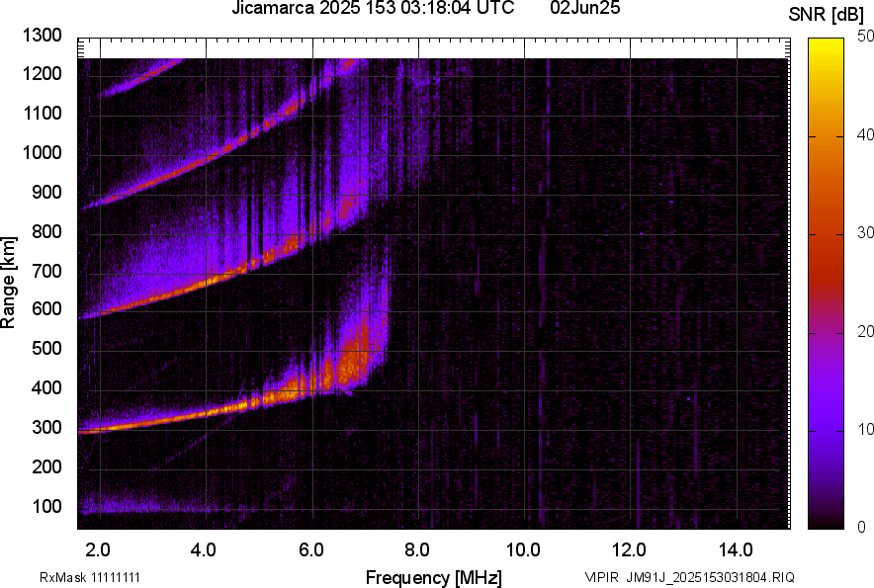Click colorbar tick value 40
This screenshot has height=588, width=874.
(x=866, y=134)
